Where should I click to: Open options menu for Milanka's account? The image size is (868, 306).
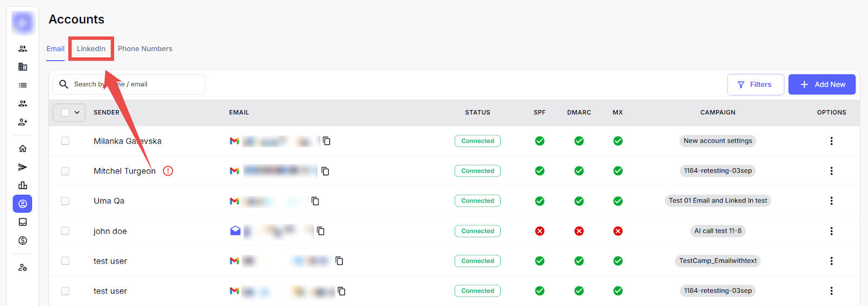(831, 141)
